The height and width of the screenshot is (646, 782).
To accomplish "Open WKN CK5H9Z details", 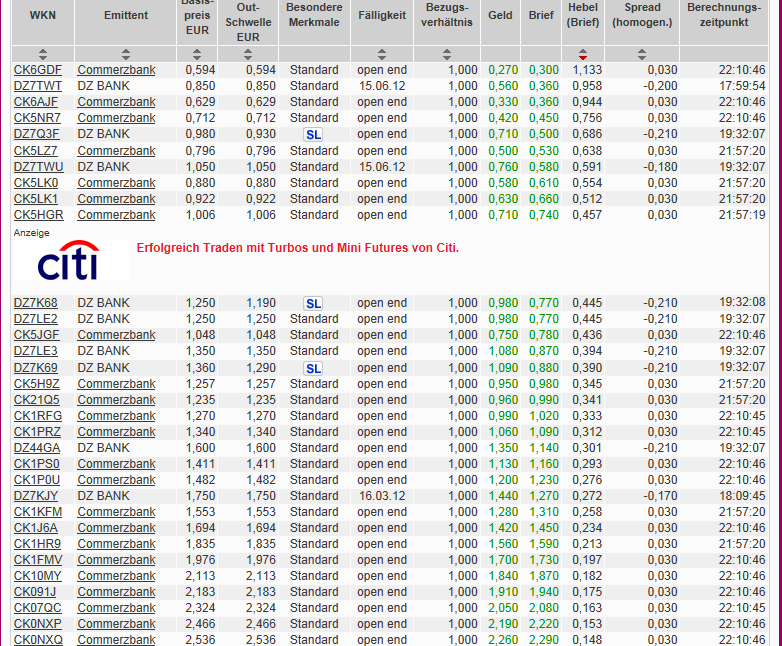I will pyautogui.click(x=36, y=384).
